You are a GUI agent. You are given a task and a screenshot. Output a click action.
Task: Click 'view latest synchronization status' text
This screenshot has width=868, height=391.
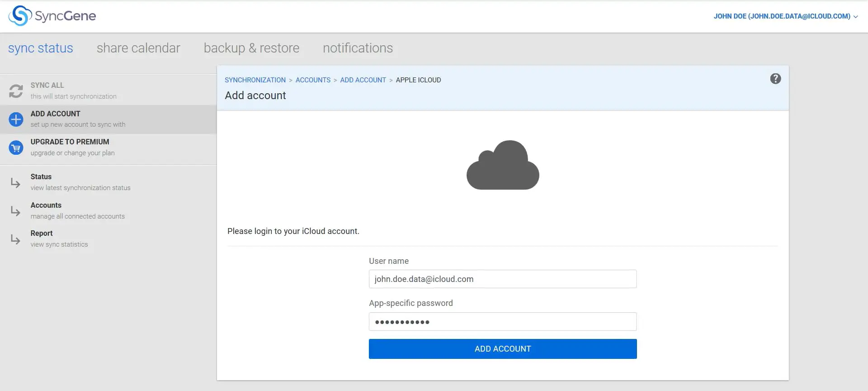click(x=80, y=188)
